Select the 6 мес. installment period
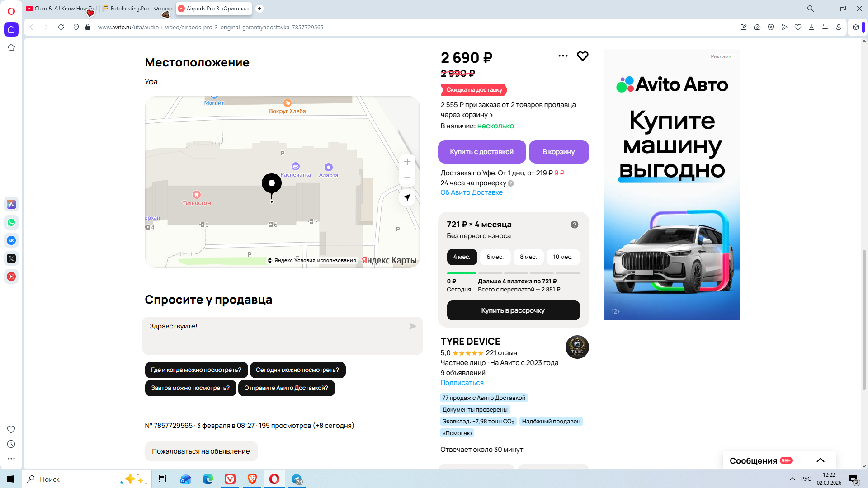The width and height of the screenshot is (868, 488). 495,257
